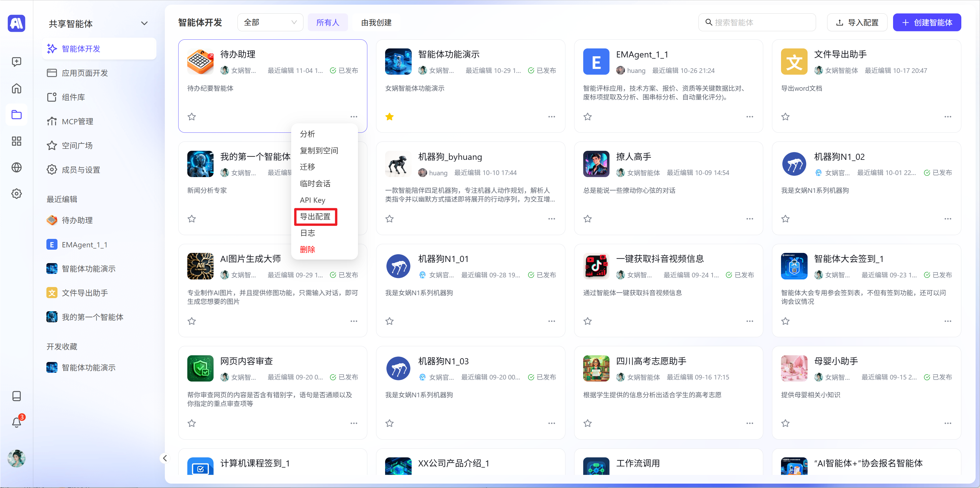
Task: Click the 创建智能体 button
Action: coord(927,22)
